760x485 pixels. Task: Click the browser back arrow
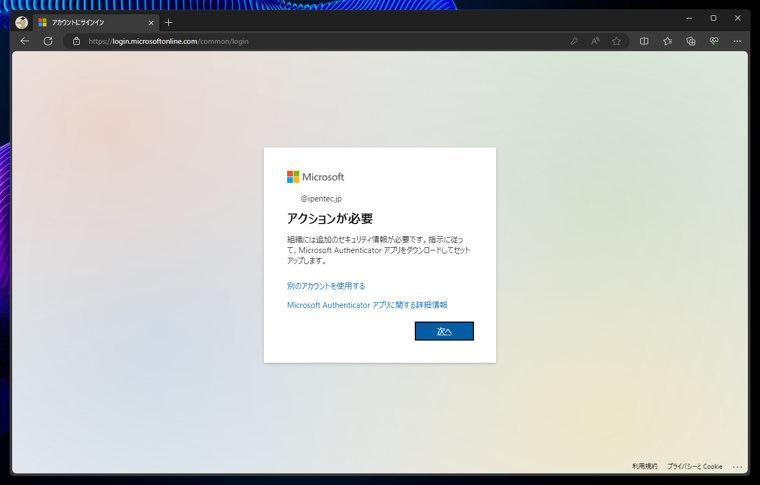point(25,41)
